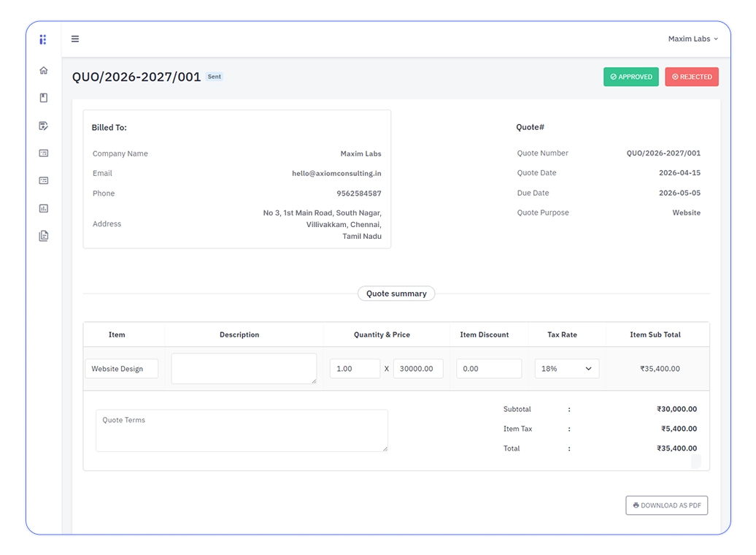Image resolution: width=756 pixels, height=555 pixels.
Task: Click the Quote Terms text area
Action: (242, 430)
